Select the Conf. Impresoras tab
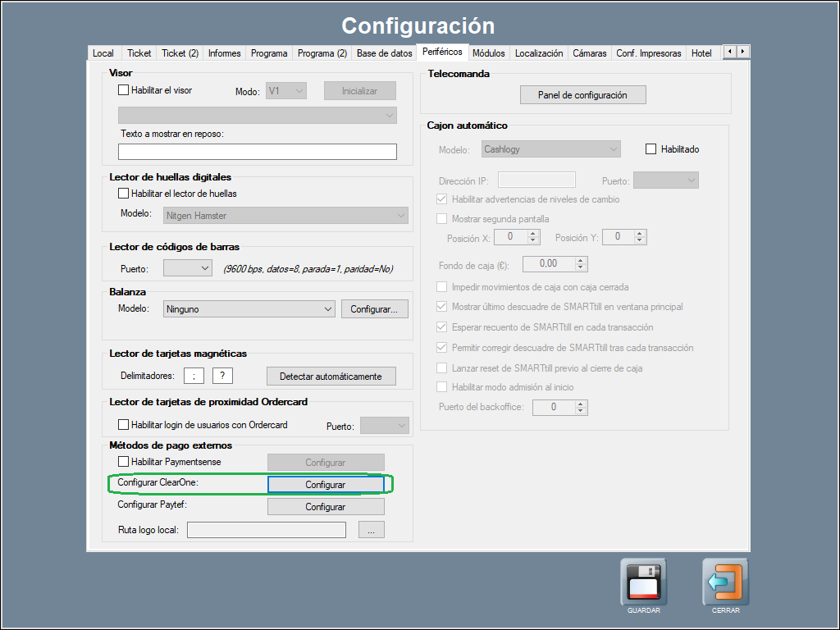 tap(648, 53)
